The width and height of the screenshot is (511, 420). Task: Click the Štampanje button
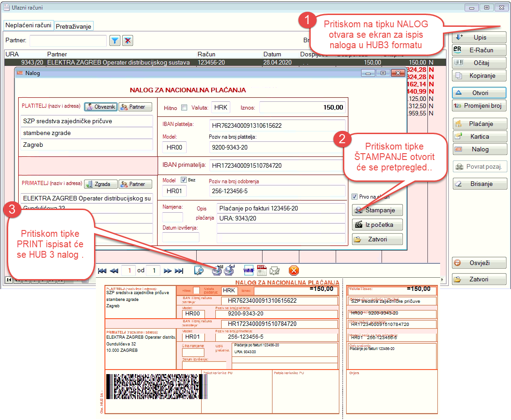377,210
